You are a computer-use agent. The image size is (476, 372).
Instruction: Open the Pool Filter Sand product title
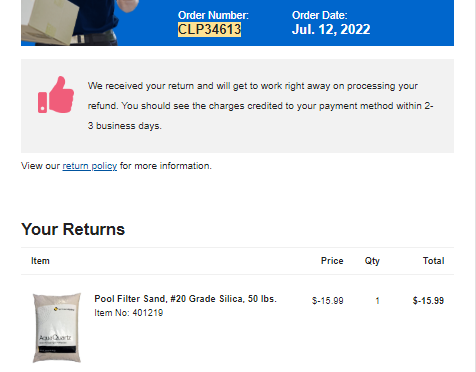(185, 299)
